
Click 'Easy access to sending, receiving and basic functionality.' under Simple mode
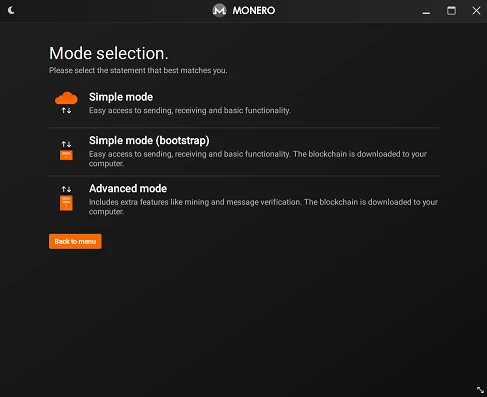point(190,111)
